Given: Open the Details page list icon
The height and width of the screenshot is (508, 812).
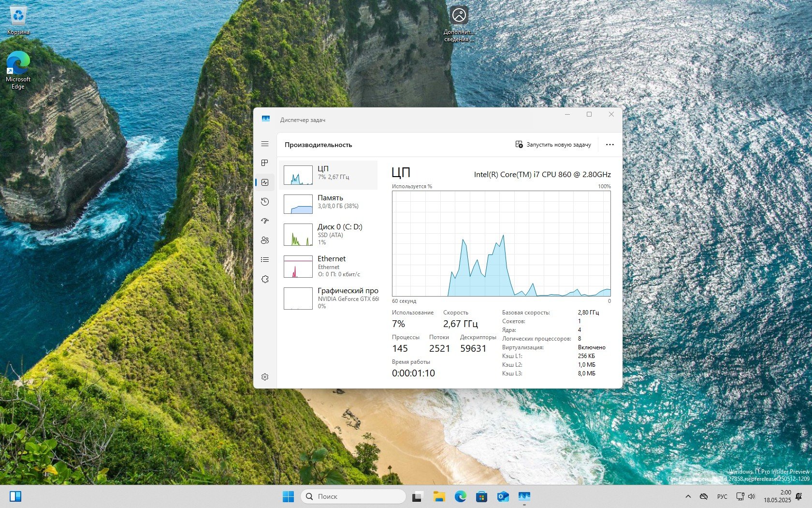Looking at the screenshot, I should (x=265, y=260).
